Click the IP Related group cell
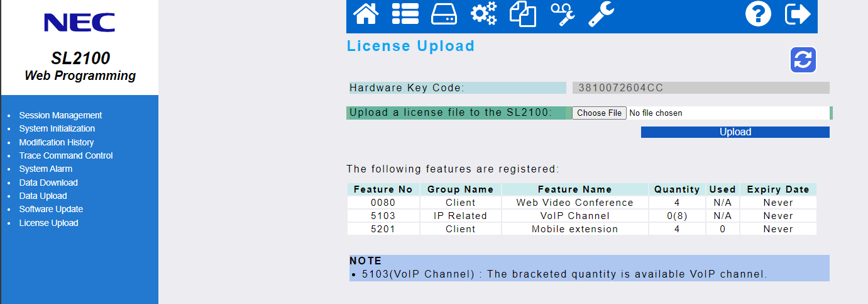The image size is (868, 304). [x=461, y=216]
